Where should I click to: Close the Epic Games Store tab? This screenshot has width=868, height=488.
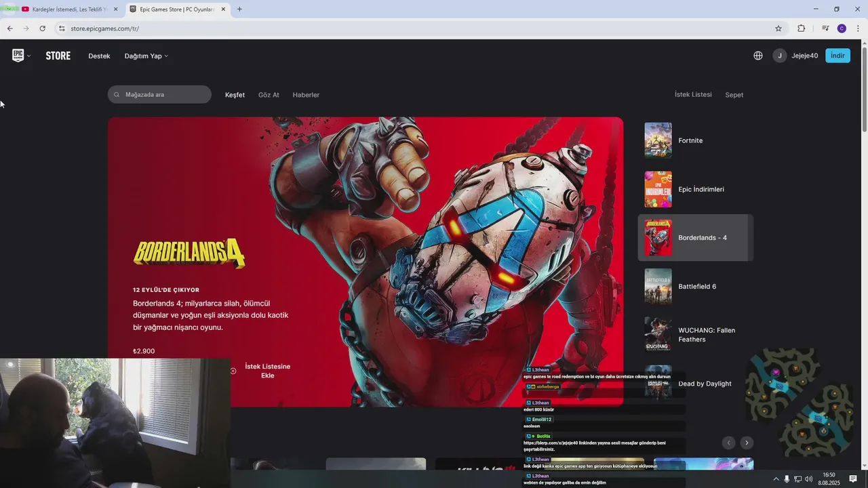pyautogui.click(x=224, y=9)
